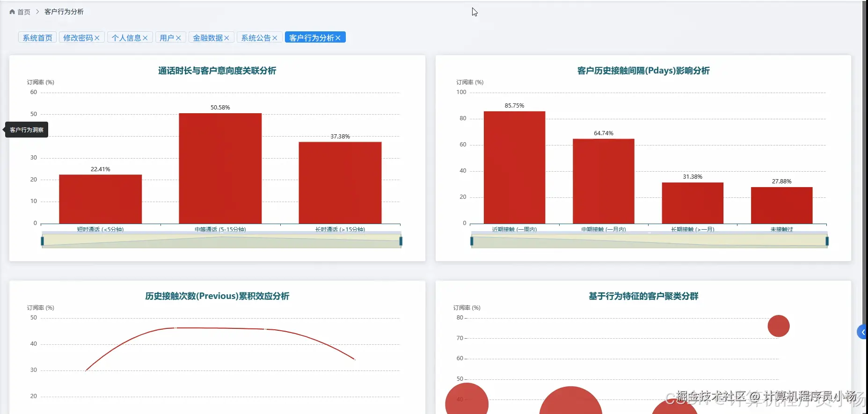
Task: Close the 系统公告 tab
Action: point(275,38)
